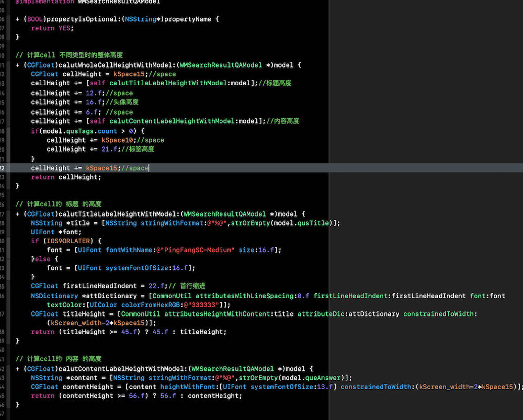Click the "333333" hex string

tap(201, 305)
